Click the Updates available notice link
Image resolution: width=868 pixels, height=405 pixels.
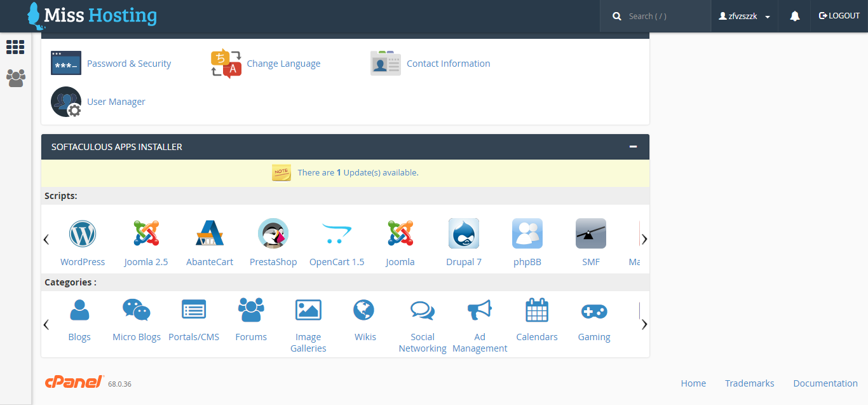358,172
